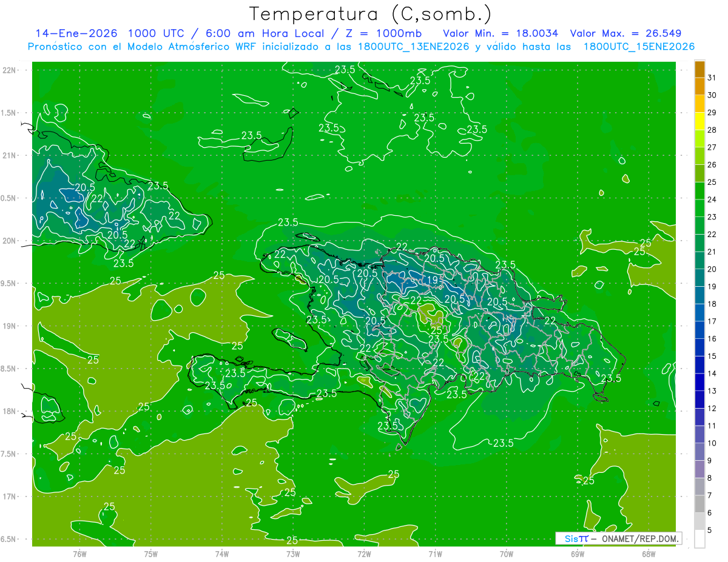The image size is (728, 562).
Task: Click the '17N' latitude axis label
Action: coord(9,497)
